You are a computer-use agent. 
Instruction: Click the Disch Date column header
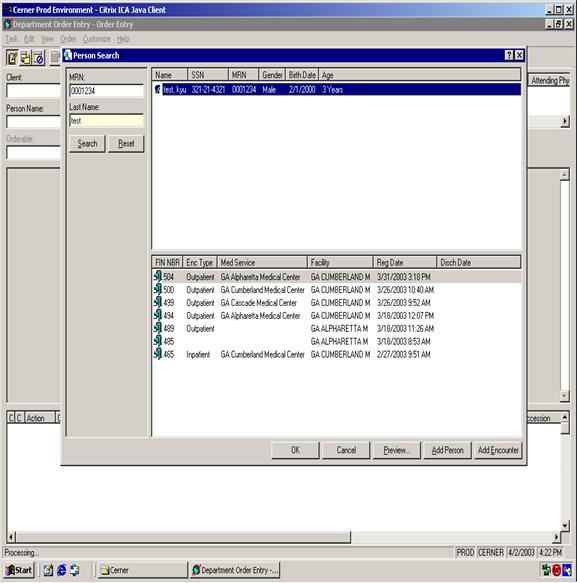pyautogui.click(x=478, y=262)
